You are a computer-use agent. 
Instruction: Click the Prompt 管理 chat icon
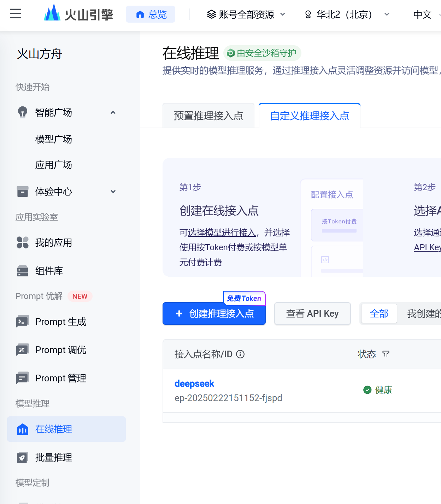click(23, 378)
